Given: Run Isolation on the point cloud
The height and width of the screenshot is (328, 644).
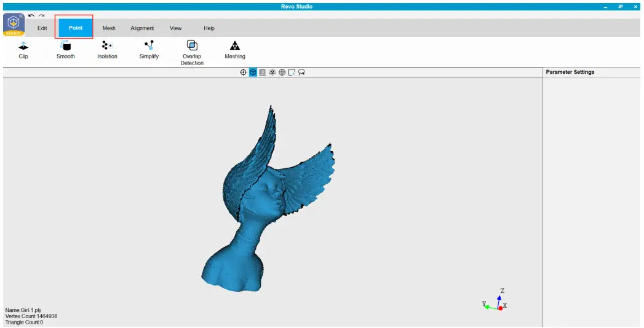Looking at the screenshot, I should [107, 50].
